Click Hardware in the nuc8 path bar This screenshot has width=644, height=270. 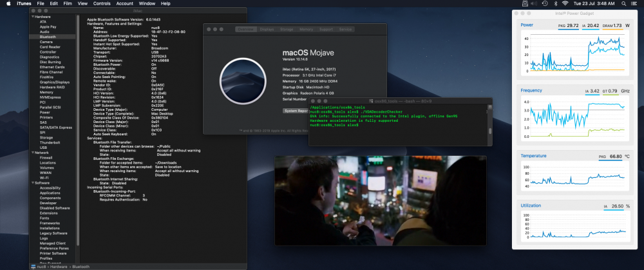(59, 267)
